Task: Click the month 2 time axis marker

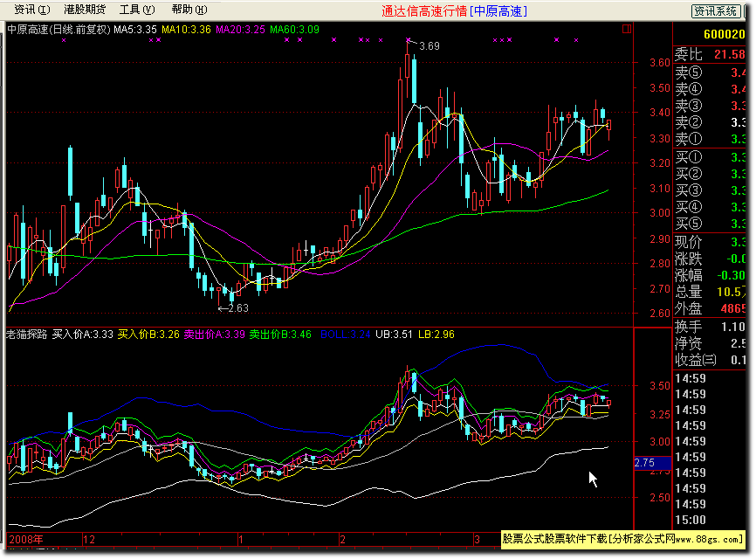Action: 342,539
